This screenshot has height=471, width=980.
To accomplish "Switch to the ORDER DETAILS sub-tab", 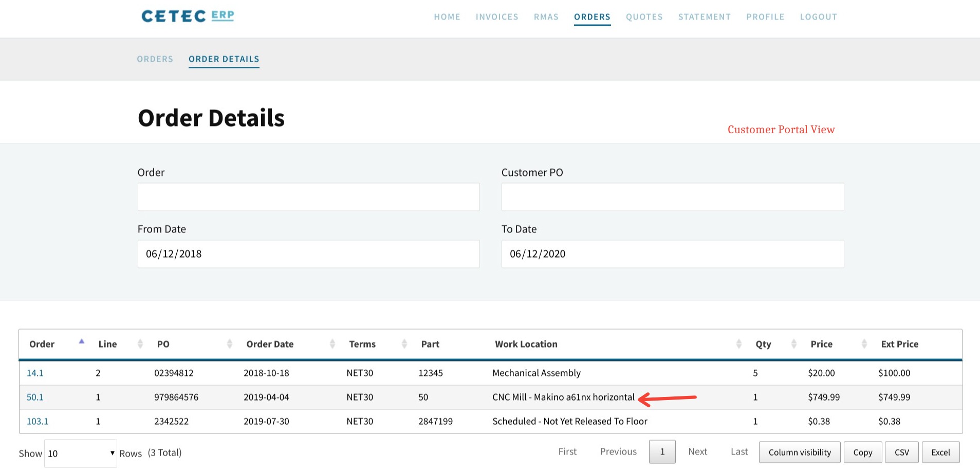I will click(224, 59).
